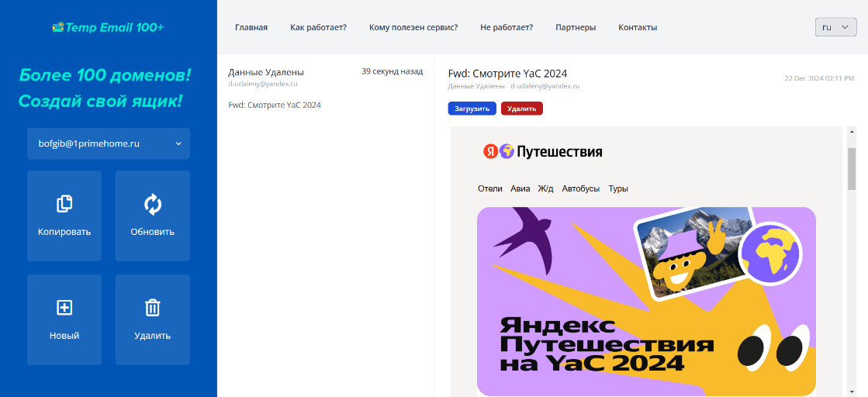This screenshot has width=868, height=397.
Task: Click the Автобусы link in the email
Action: pyautogui.click(x=581, y=189)
